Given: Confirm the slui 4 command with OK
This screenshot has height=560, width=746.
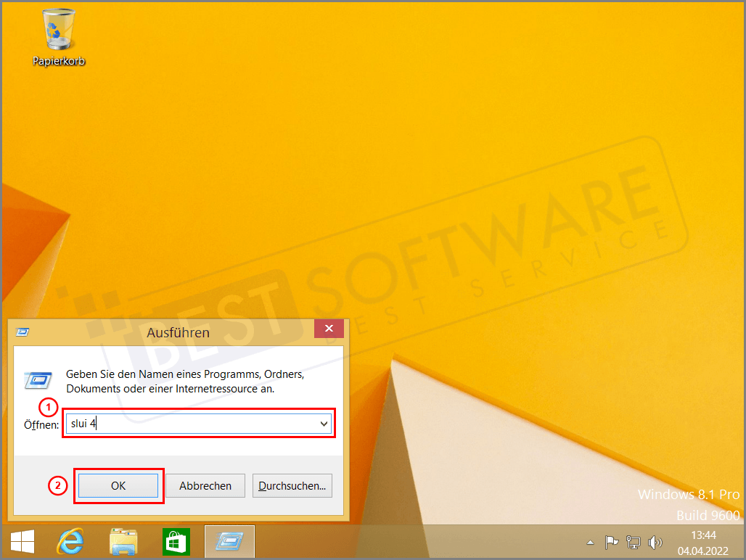Looking at the screenshot, I should pos(118,485).
